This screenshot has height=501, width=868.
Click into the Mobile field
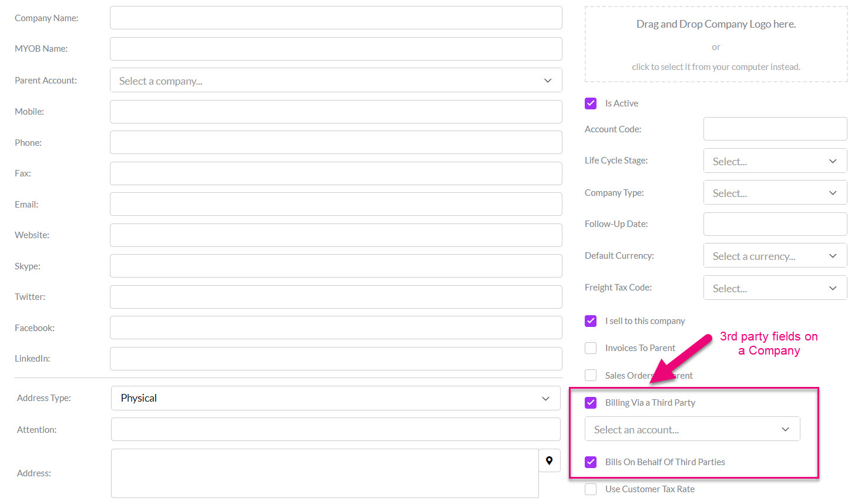pos(336,112)
